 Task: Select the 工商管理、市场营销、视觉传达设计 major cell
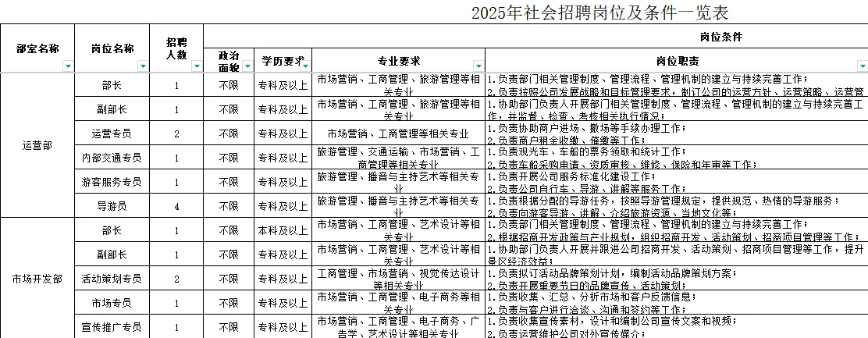click(398, 278)
